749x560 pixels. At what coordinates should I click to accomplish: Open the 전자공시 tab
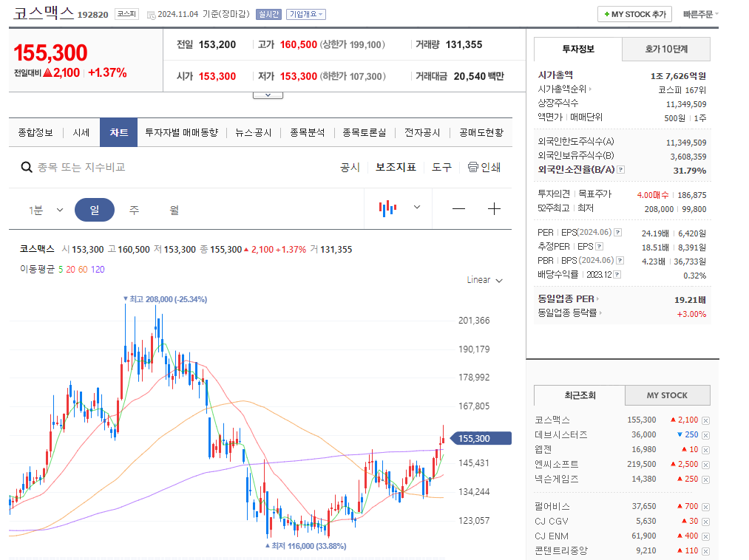coord(422,132)
